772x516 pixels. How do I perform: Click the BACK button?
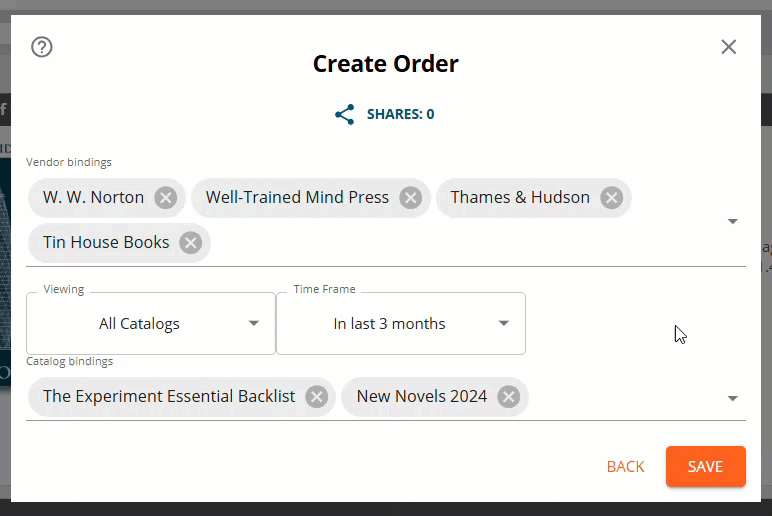tap(626, 467)
